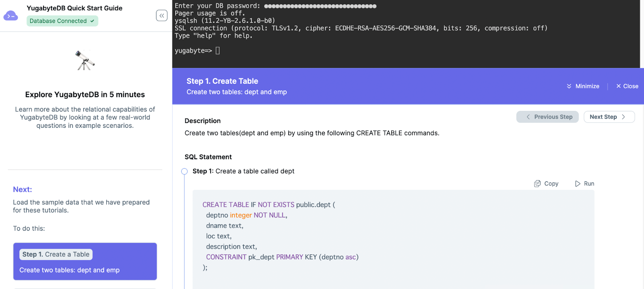The image size is (644, 289).
Task: Click the Step 1. Create Table header title
Action: pyautogui.click(x=222, y=81)
